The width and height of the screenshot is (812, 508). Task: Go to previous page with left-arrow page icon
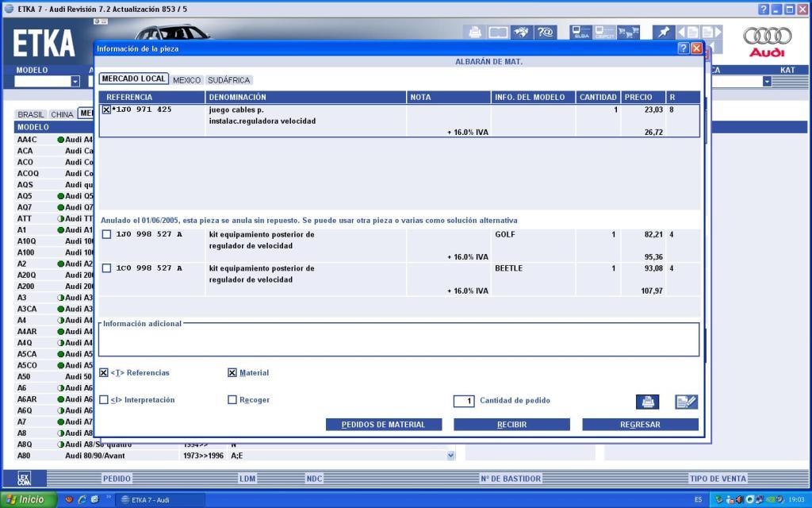point(688,33)
